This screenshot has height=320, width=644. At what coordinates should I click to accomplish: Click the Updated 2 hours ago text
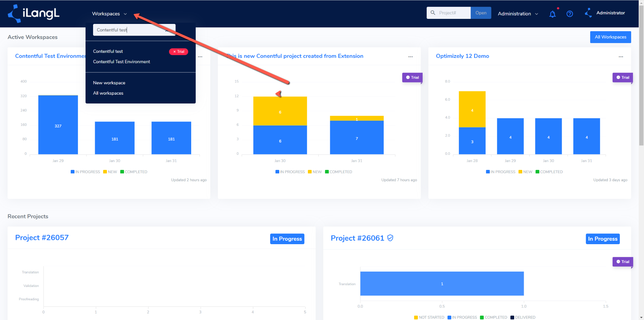coord(189,180)
